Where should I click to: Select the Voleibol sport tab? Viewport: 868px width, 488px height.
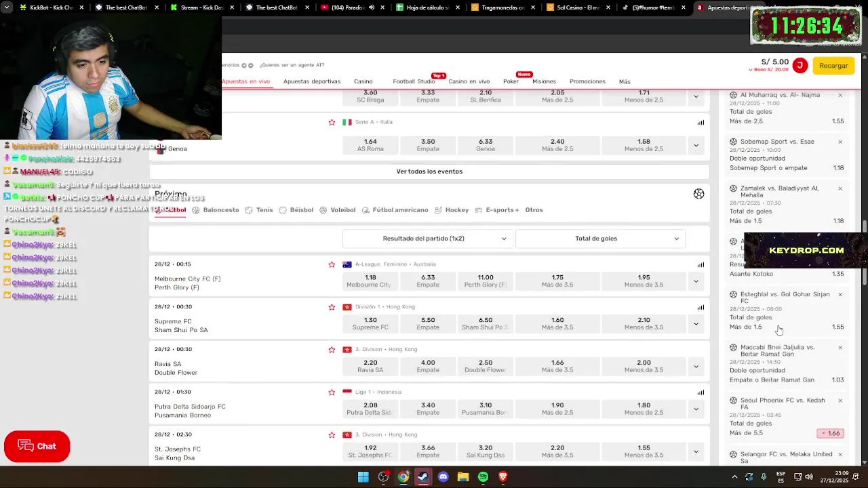click(x=337, y=210)
